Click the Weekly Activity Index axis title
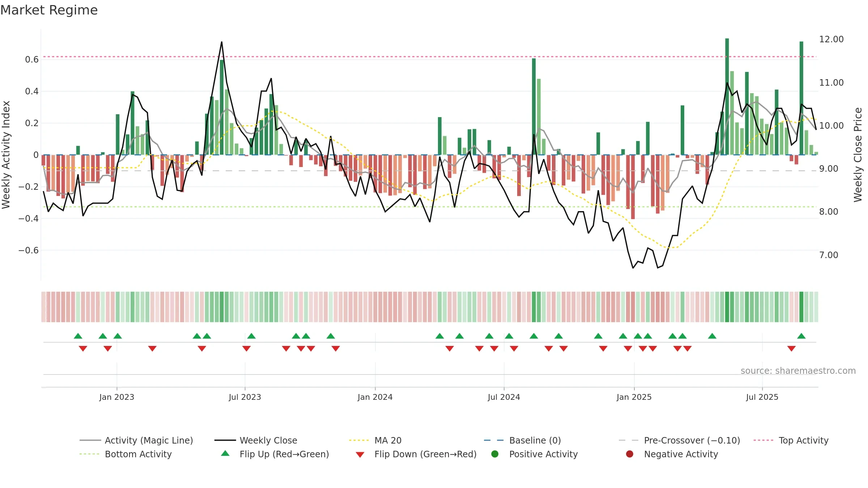The width and height of the screenshot is (868, 488). click(6, 155)
